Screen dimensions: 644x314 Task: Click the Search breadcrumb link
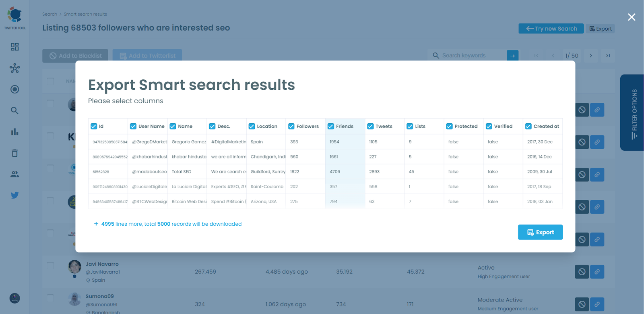pos(50,14)
